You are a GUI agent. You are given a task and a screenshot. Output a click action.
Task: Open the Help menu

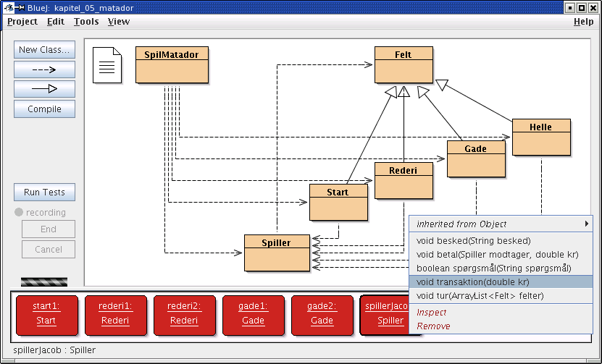pyautogui.click(x=583, y=22)
